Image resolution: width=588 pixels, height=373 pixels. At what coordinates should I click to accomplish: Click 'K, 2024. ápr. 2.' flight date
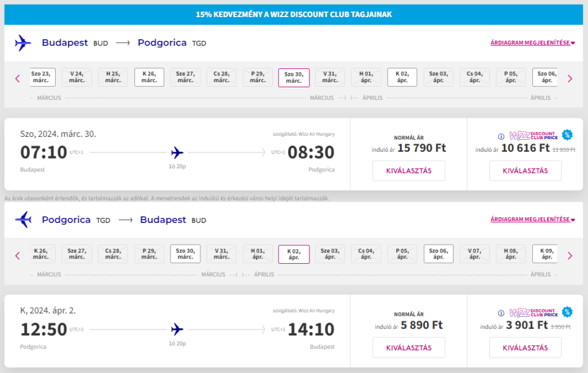coord(48,311)
